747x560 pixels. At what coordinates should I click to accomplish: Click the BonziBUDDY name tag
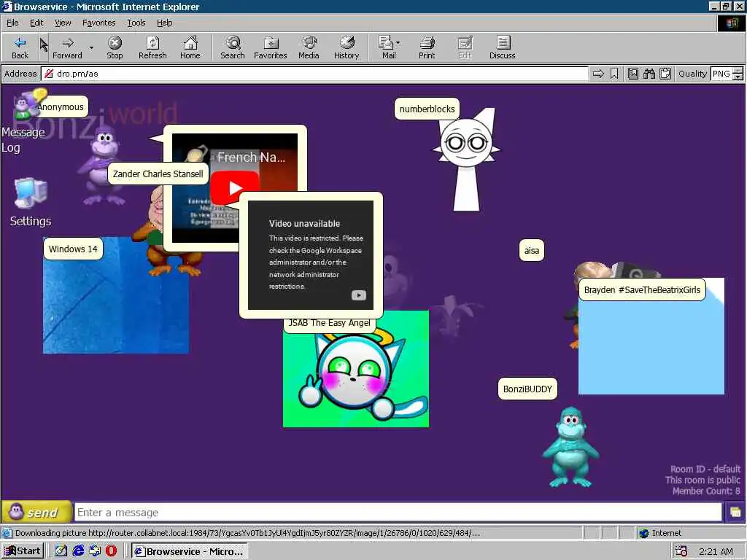point(527,389)
